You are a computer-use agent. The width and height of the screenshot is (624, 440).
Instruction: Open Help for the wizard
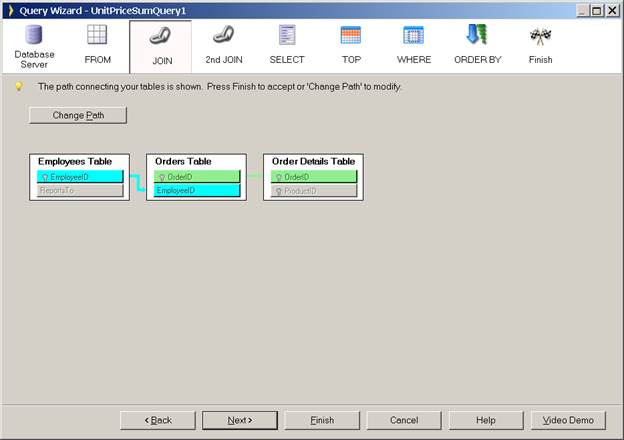click(485, 420)
